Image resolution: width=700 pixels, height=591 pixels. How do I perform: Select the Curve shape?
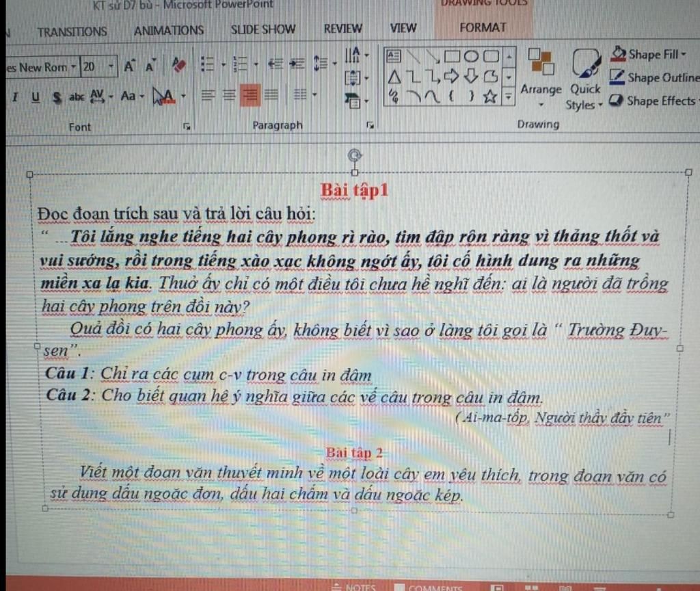[x=432, y=96]
